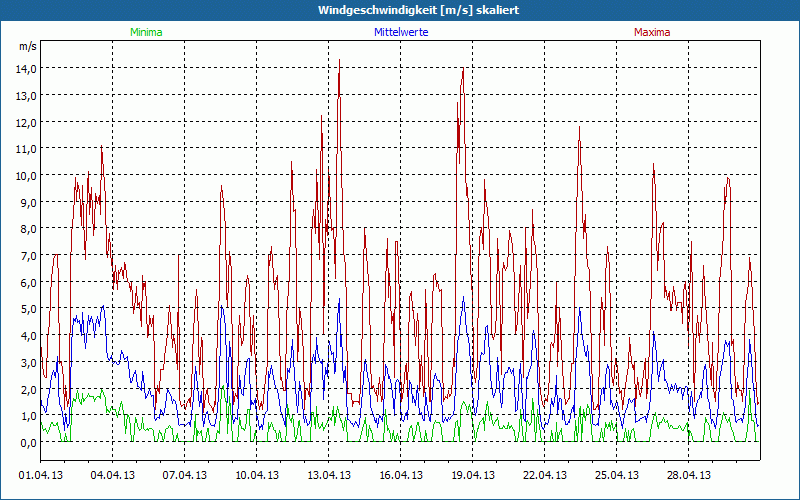Click the 11,0 y-axis value

click(x=26, y=149)
